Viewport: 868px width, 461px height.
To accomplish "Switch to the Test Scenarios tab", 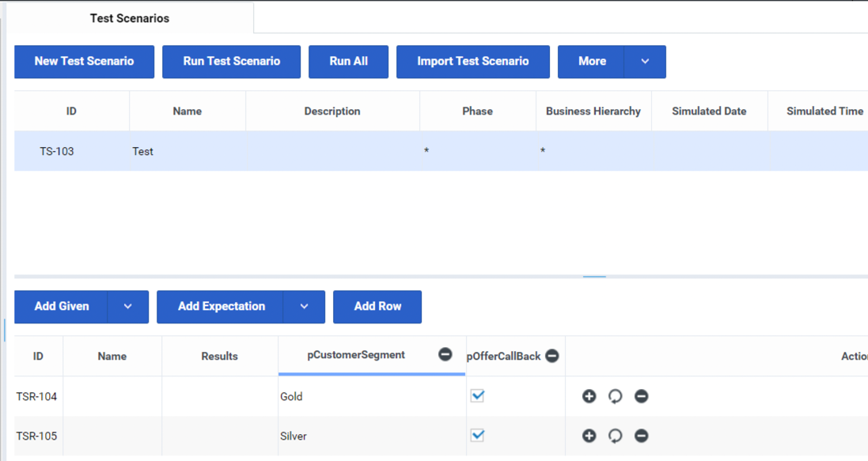I will (x=130, y=18).
